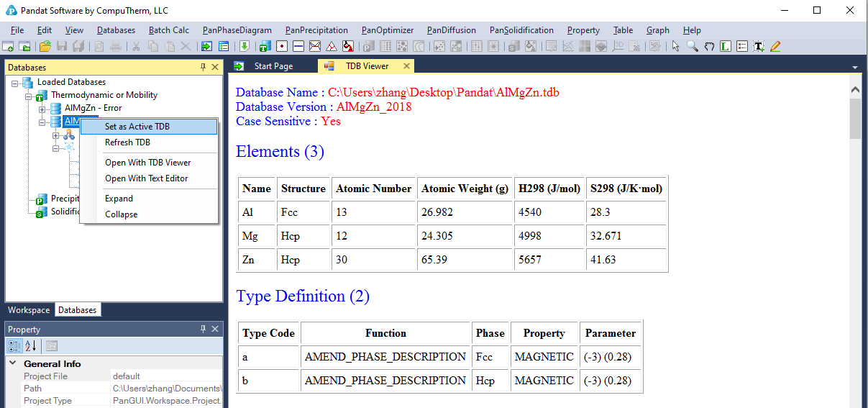Toggle pin on Databases panel

click(x=203, y=67)
